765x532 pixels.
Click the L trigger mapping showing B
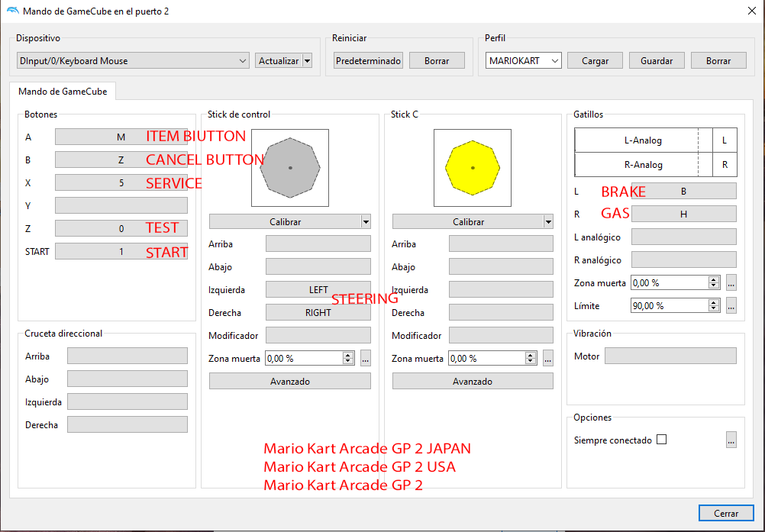pyautogui.click(x=683, y=191)
